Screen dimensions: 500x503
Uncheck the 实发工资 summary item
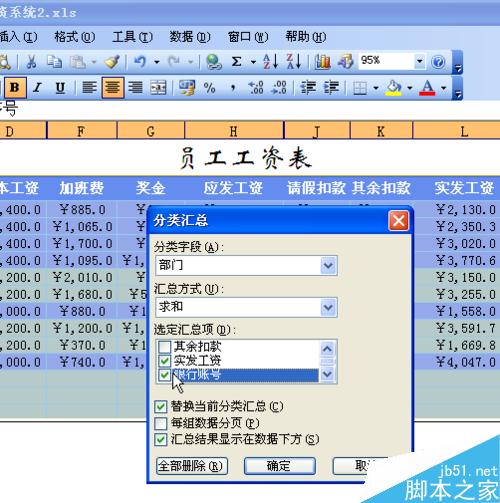[164, 361]
